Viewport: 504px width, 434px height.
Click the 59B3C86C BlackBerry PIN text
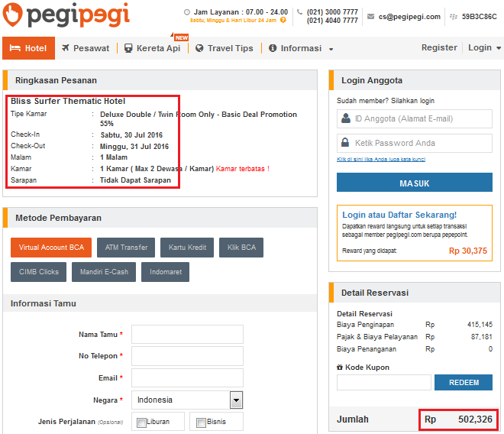[x=480, y=17]
